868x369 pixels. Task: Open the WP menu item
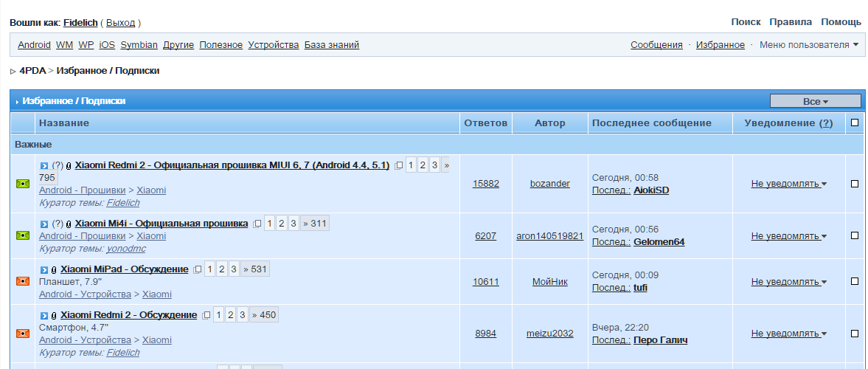click(86, 45)
